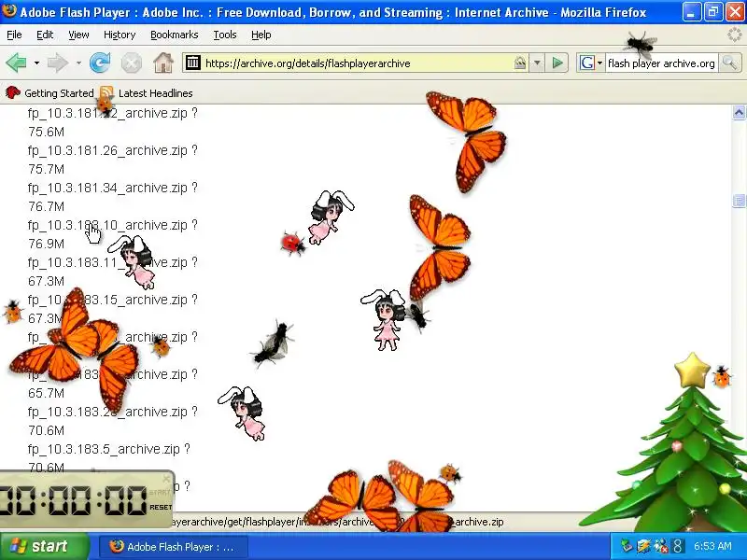The height and width of the screenshot is (560, 747).
Task: Download fp_10.3.183.5_archive.zip
Action: (x=104, y=449)
